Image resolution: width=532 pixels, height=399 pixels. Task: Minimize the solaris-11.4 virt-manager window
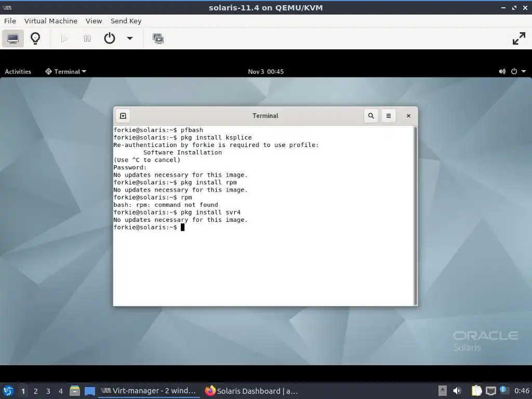(503, 7)
